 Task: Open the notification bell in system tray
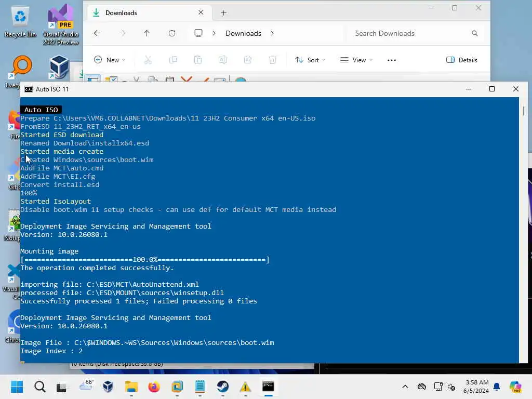click(497, 387)
